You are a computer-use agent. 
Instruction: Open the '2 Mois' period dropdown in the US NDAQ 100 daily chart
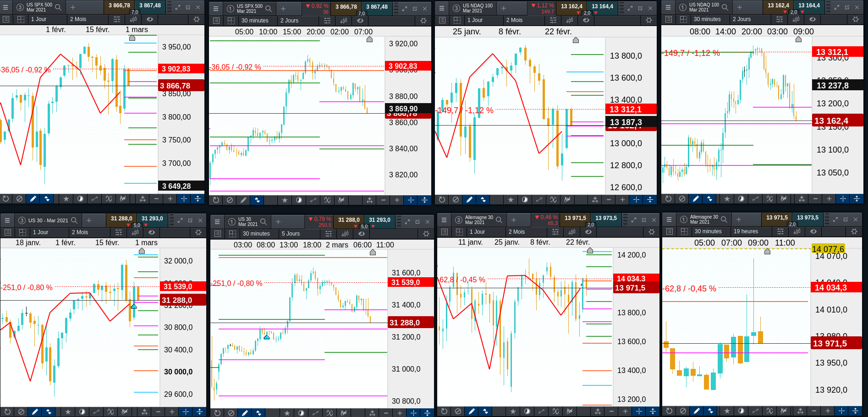515,20
